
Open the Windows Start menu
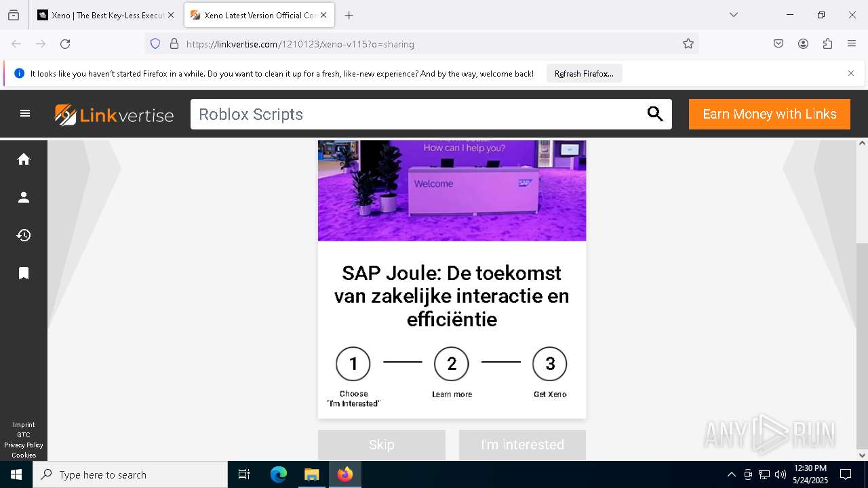coord(16,474)
